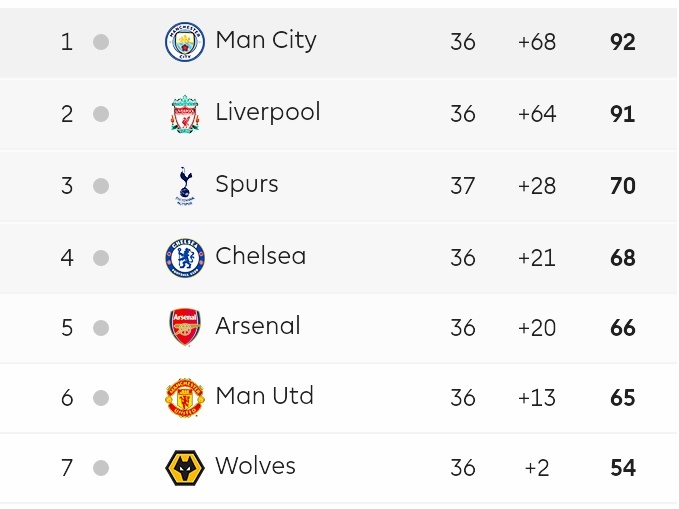Click the Manchester City club crest
The height and width of the screenshot is (509, 679).
coord(184,42)
